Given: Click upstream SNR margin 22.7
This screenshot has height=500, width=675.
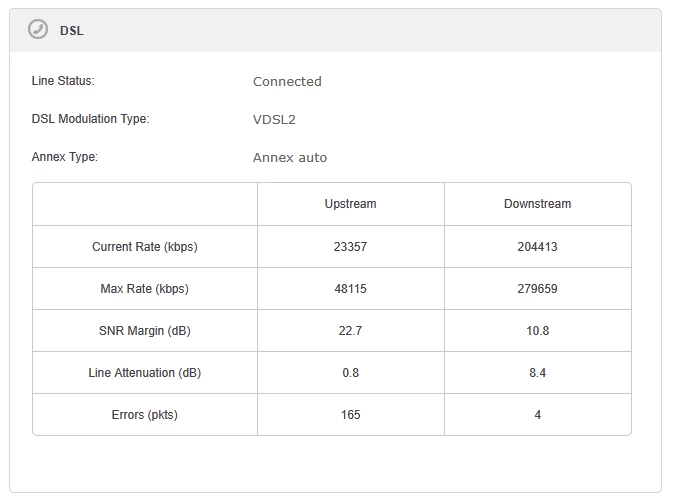Looking at the screenshot, I should click(x=350, y=331).
